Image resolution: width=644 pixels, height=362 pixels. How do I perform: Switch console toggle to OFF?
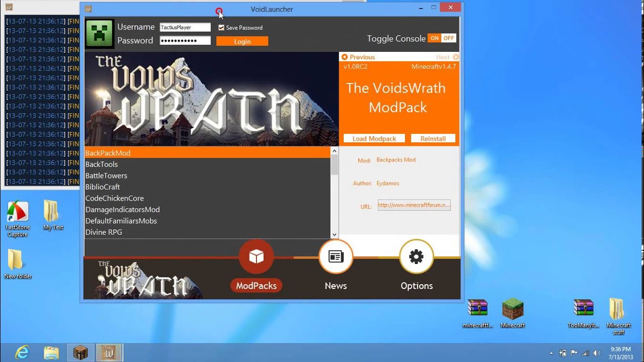tap(449, 38)
